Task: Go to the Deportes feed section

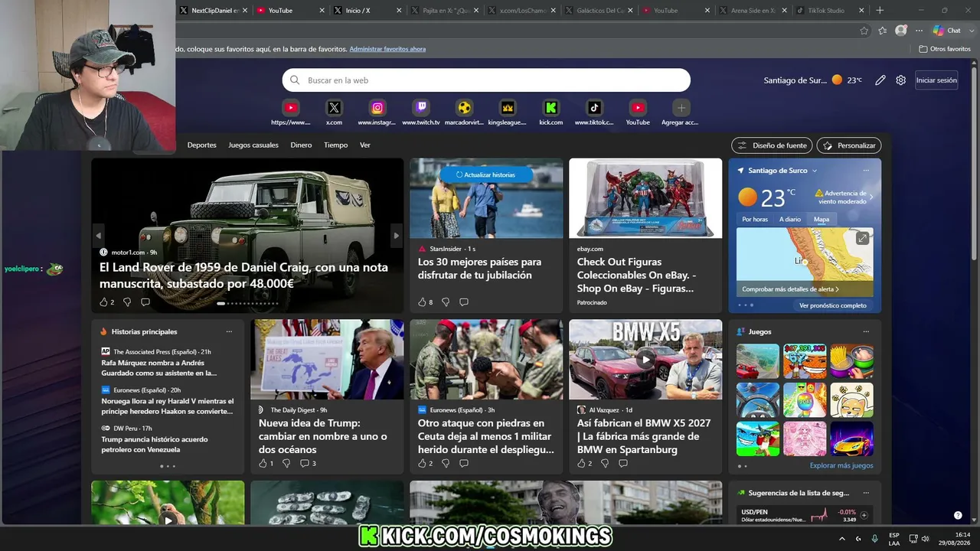Action: [202, 145]
